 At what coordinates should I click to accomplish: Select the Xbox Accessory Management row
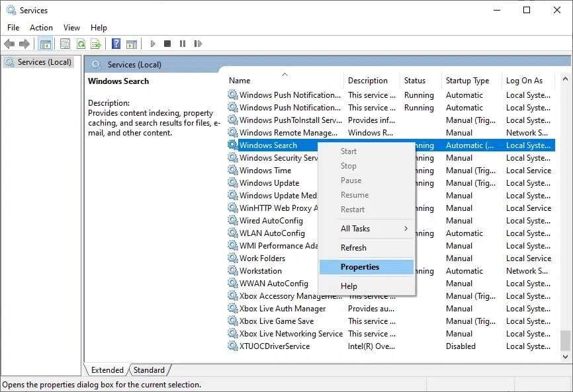[391, 296]
